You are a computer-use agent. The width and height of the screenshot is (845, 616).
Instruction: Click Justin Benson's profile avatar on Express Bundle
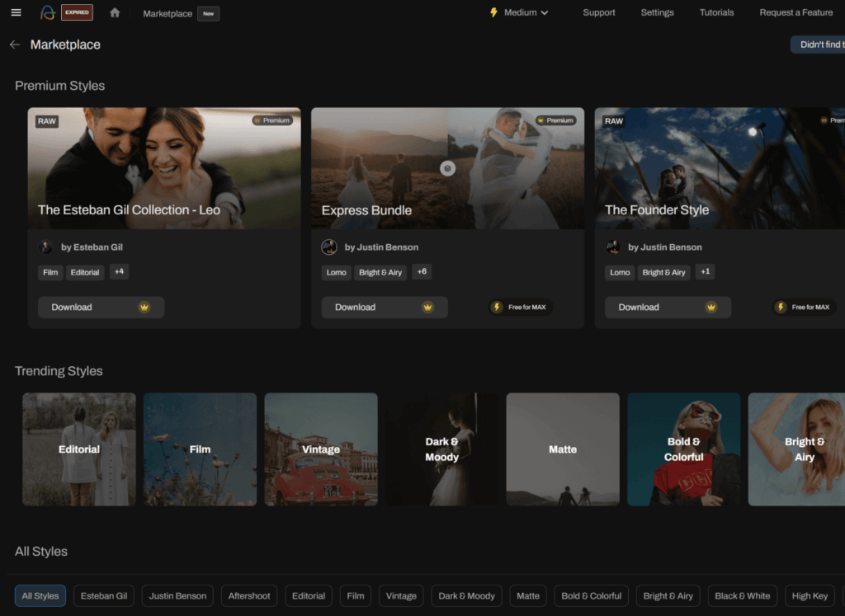tap(329, 247)
